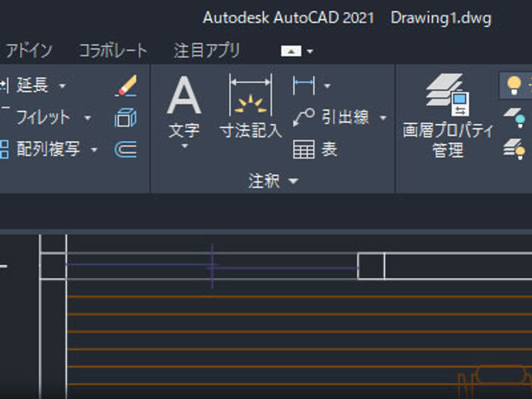Open ribbon minimize options dropdown arrow
532x399 pixels.
(x=310, y=52)
